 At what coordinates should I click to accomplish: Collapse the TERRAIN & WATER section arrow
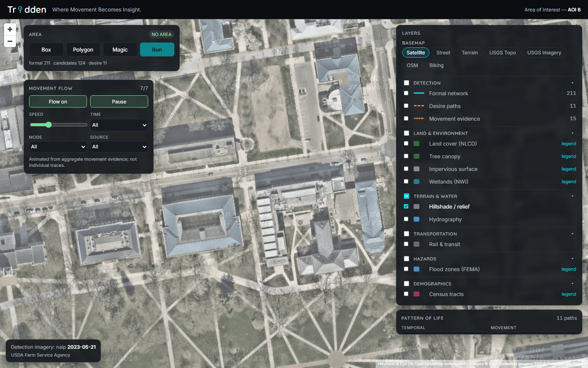pyautogui.click(x=572, y=196)
